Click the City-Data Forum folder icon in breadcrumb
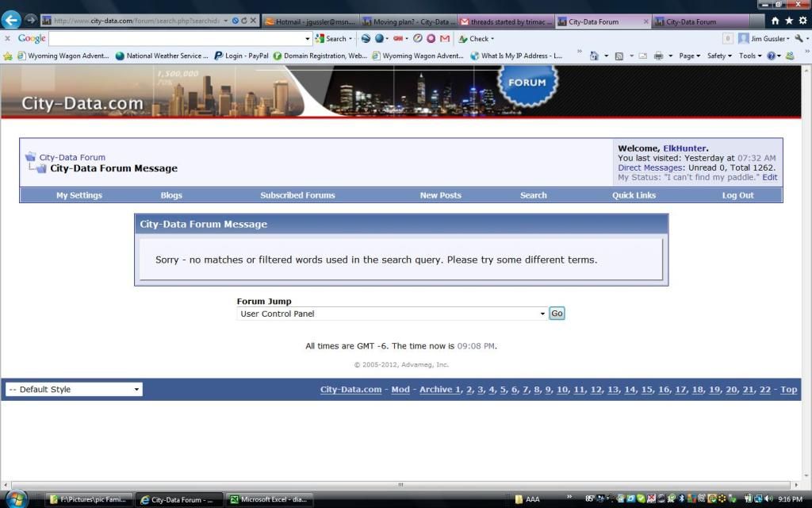This screenshot has height=508, width=812. tap(31, 156)
